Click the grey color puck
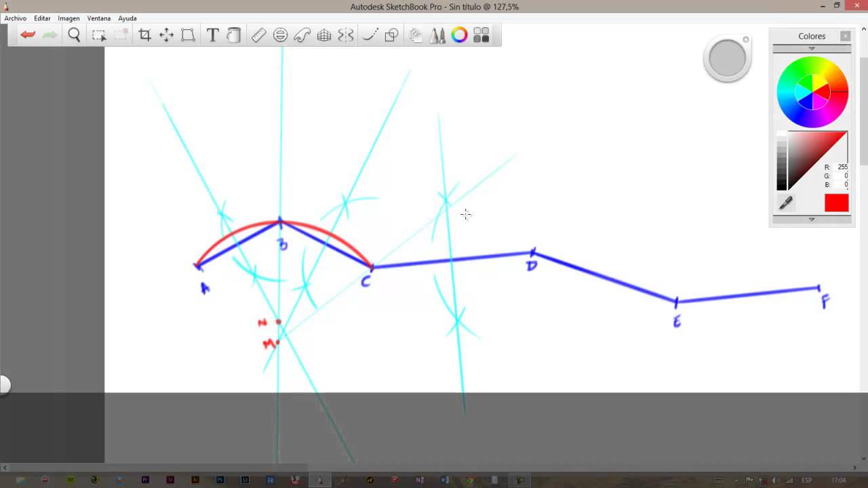The width and height of the screenshot is (868, 488). click(x=727, y=59)
